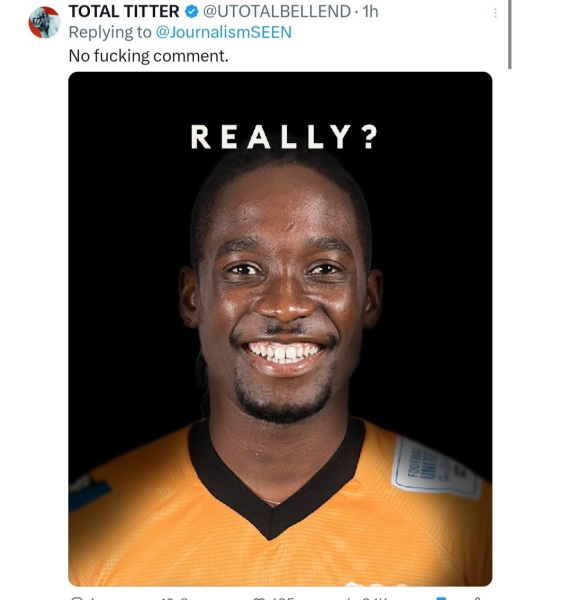Open the attached photo of smiling man
The height and width of the screenshot is (600, 576).
pos(280,329)
